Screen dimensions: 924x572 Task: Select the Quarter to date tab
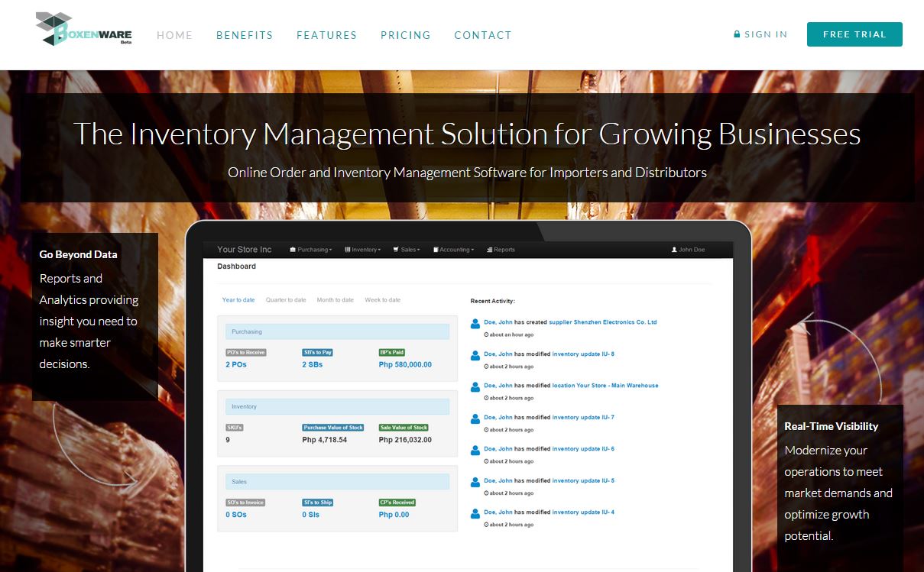click(x=286, y=300)
